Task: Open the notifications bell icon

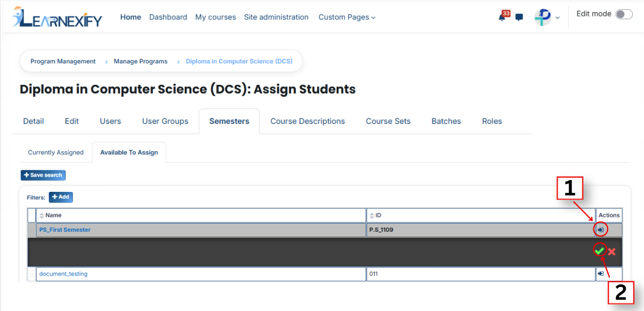Action: pyautogui.click(x=502, y=17)
